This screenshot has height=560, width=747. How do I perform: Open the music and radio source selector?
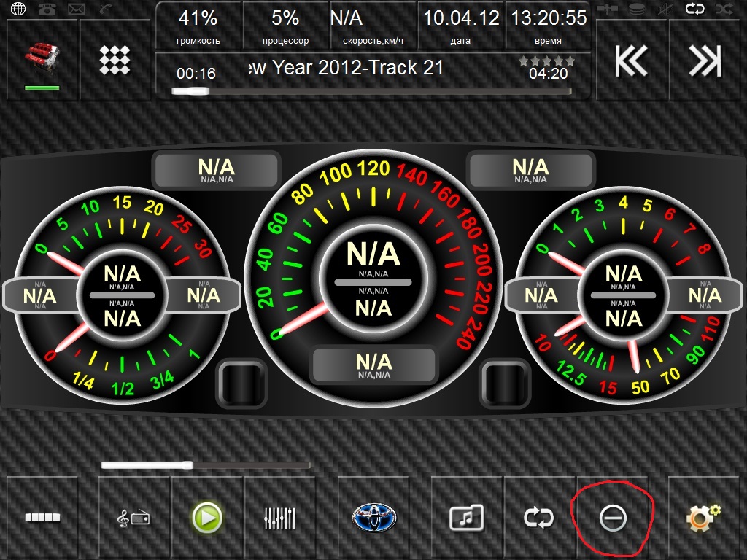click(x=134, y=518)
